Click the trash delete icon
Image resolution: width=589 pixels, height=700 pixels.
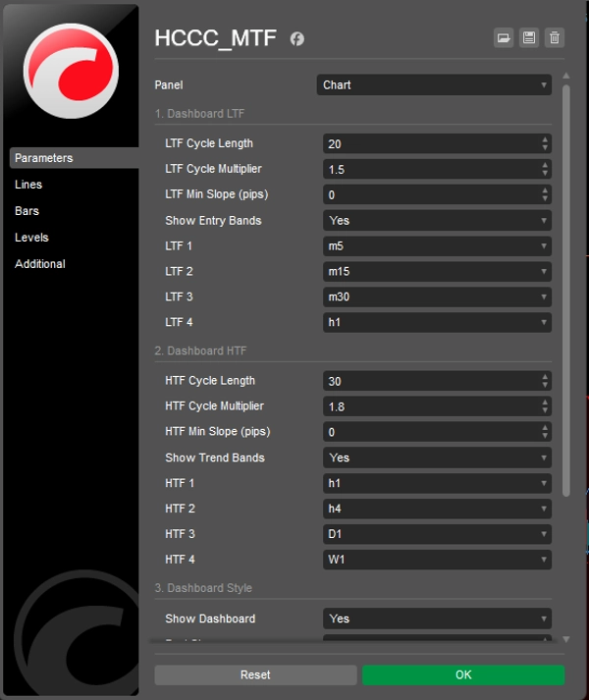coord(555,38)
